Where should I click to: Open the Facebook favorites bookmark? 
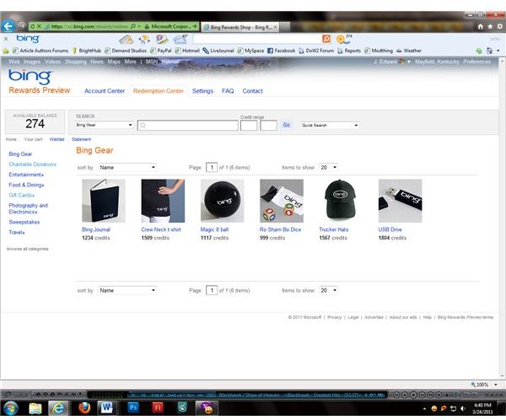(x=281, y=51)
